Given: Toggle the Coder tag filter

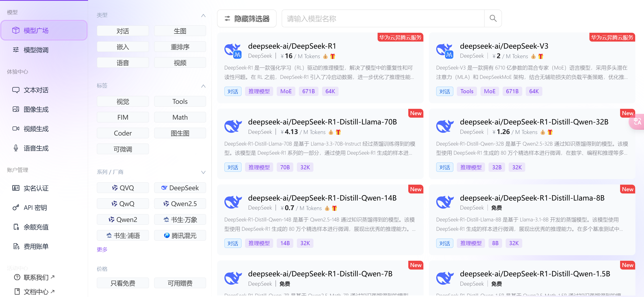Looking at the screenshot, I should (123, 133).
